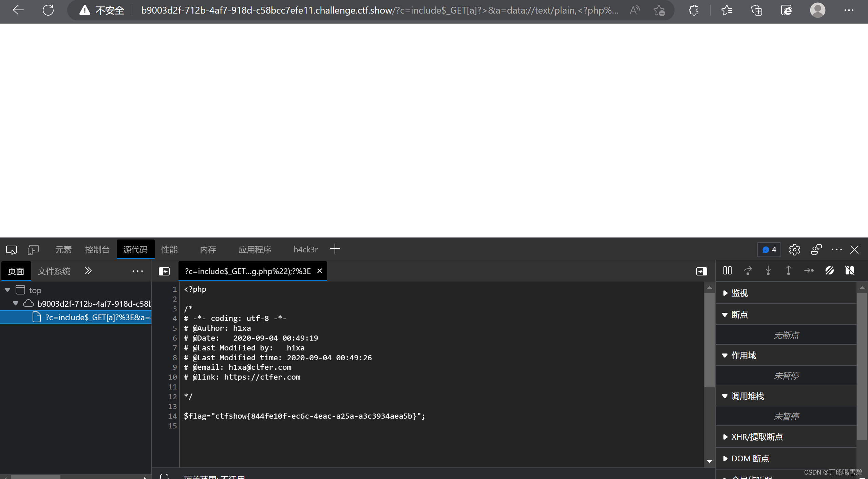Open DevTools settings gear
Screen dimensions: 868x479
click(x=794, y=250)
